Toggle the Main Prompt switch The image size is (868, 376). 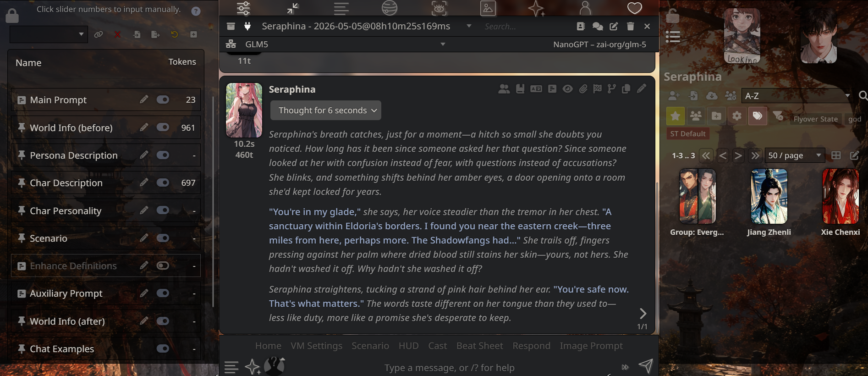[x=163, y=100]
